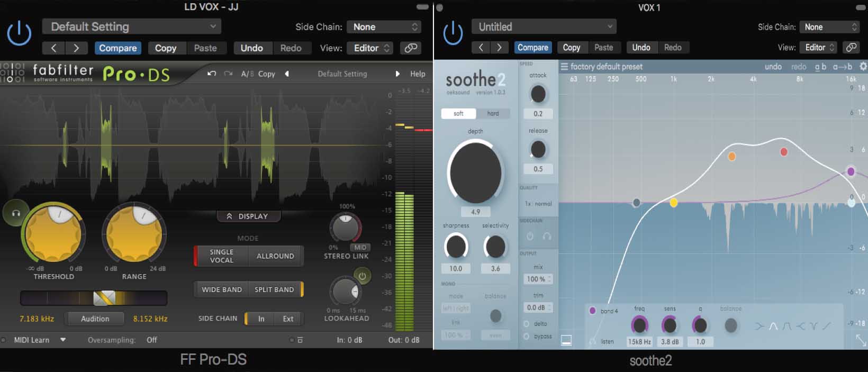
Task: Select the Allround mode
Action: (x=275, y=256)
